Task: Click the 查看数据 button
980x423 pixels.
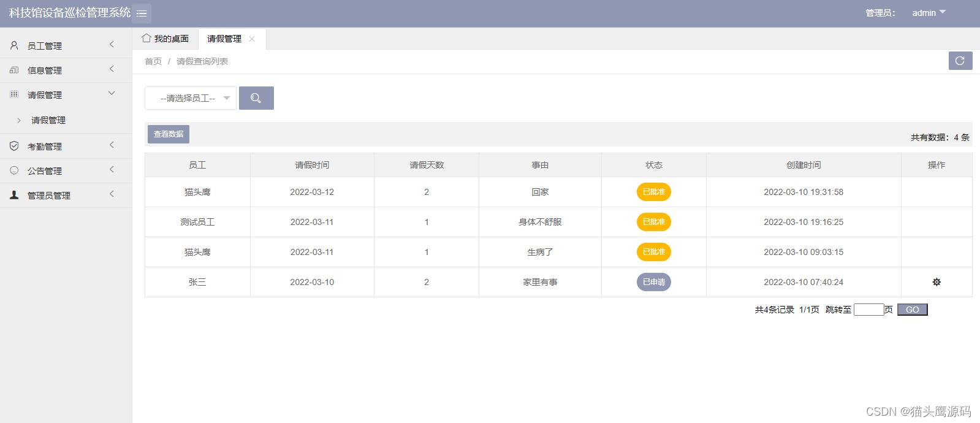Action: (169, 134)
